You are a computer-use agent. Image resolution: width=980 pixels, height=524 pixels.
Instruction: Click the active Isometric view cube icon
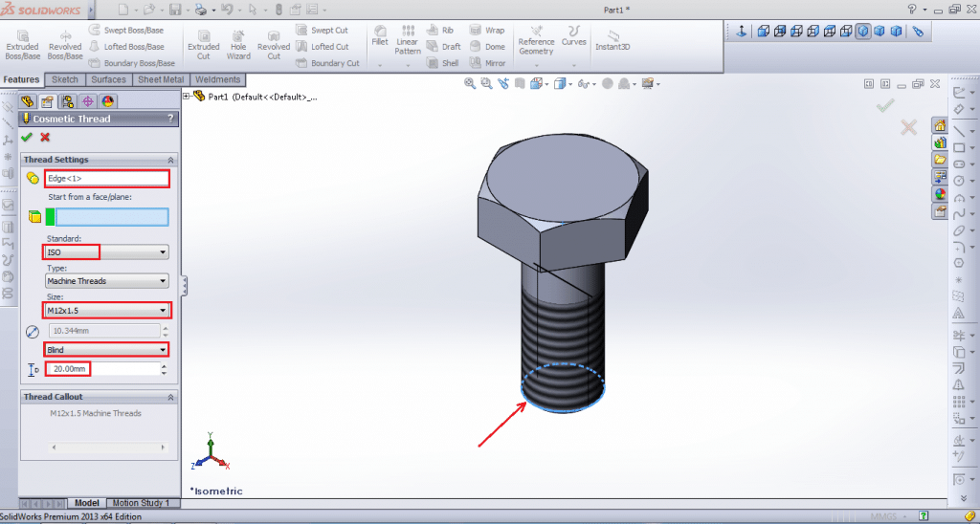tap(863, 32)
